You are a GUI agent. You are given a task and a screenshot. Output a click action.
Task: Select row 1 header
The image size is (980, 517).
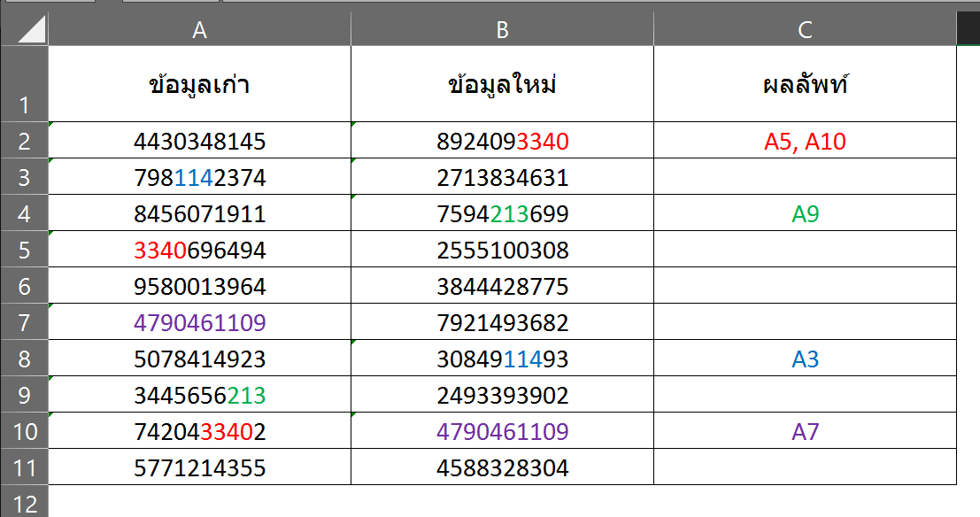click(x=25, y=84)
